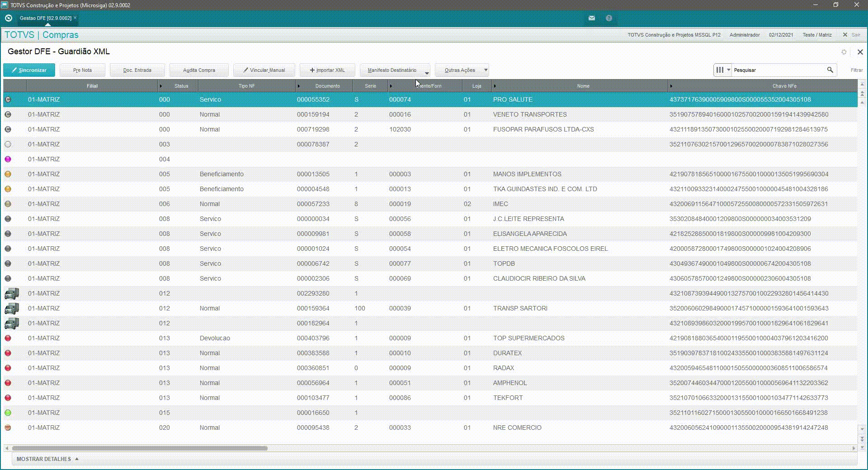Click truck icon of document 000182964 row
The width and height of the screenshot is (868, 470).
coord(12,324)
